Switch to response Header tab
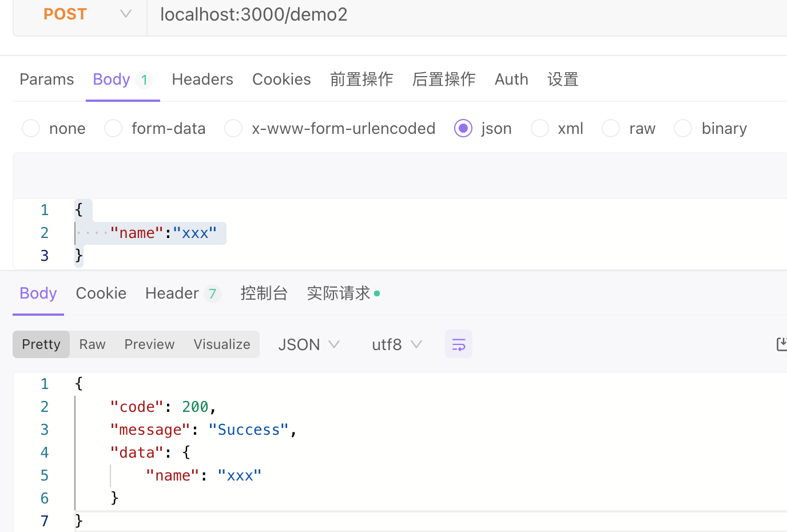Screen dimensions: 787x532 [182, 293]
